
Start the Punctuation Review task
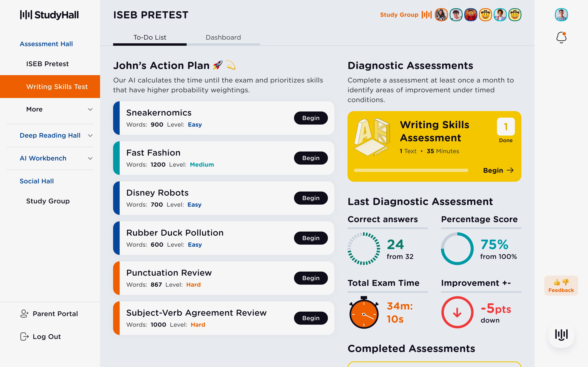[311, 278]
